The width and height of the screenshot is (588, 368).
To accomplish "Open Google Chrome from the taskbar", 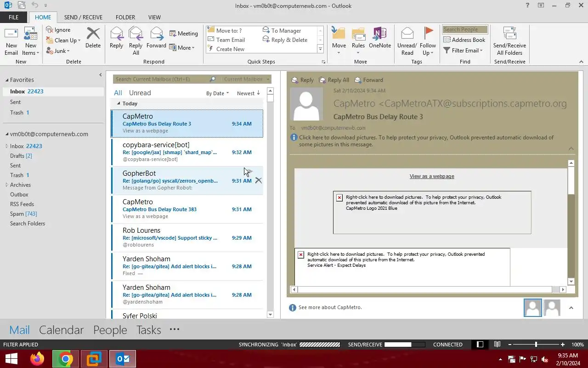I will coord(66,359).
